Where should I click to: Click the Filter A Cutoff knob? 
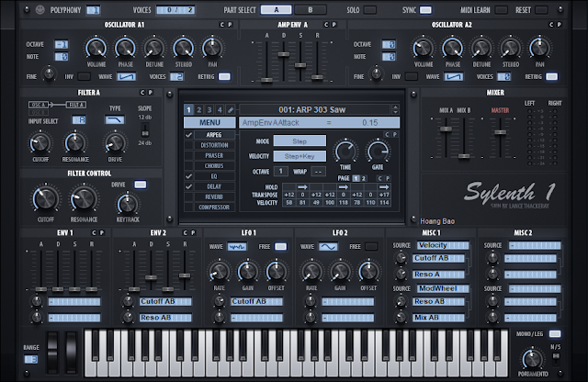[40, 143]
